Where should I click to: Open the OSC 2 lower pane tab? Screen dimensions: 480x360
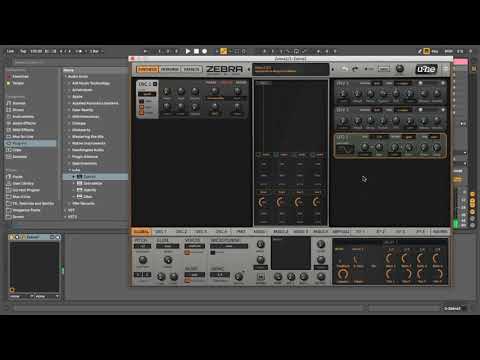pyautogui.click(x=181, y=231)
